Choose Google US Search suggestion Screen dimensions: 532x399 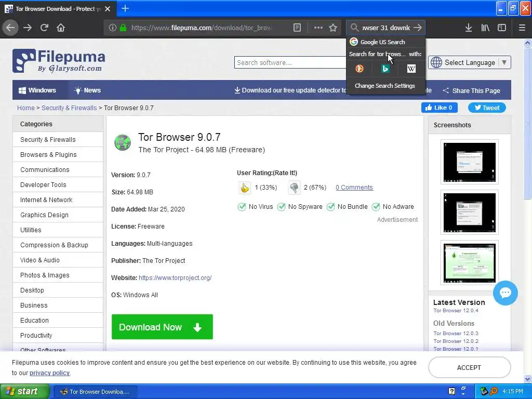[x=386, y=42]
